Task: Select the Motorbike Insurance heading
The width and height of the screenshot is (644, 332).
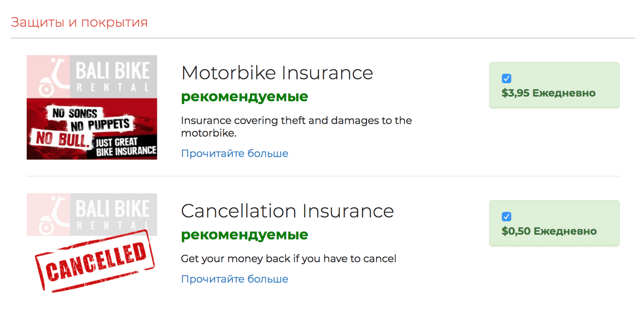Action: tap(277, 72)
